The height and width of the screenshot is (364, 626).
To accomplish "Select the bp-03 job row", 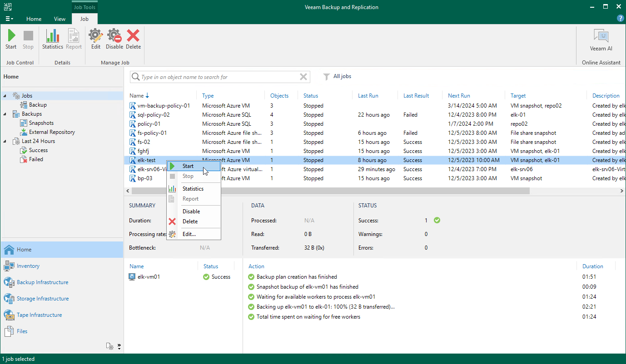I will click(x=375, y=178).
